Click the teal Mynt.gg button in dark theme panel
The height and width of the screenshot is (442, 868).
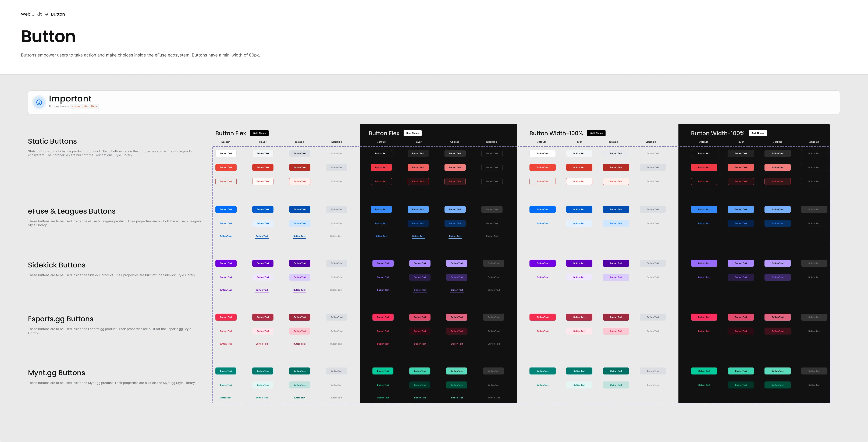click(382, 371)
